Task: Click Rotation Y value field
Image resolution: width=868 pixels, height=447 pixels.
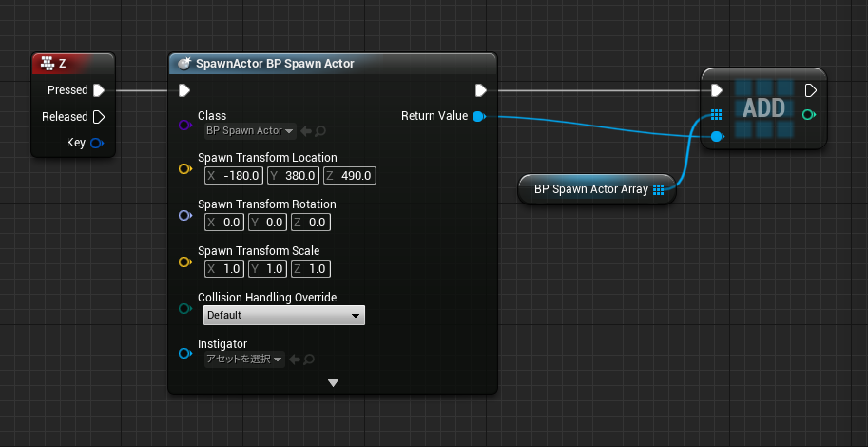Action: tap(267, 223)
